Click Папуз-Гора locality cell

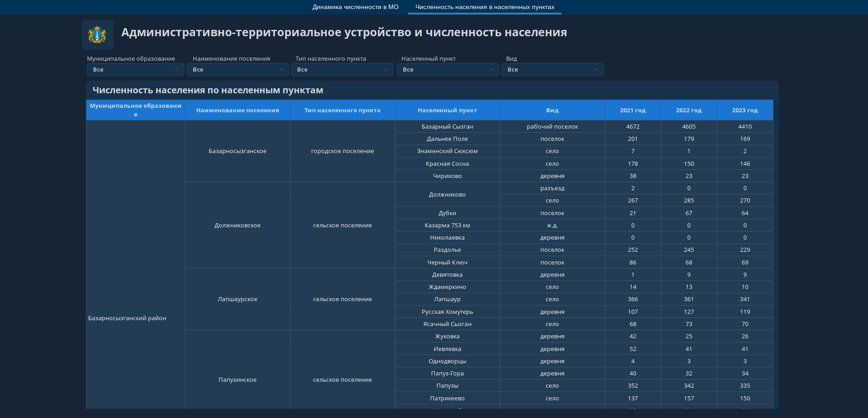pyautogui.click(x=448, y=373)
